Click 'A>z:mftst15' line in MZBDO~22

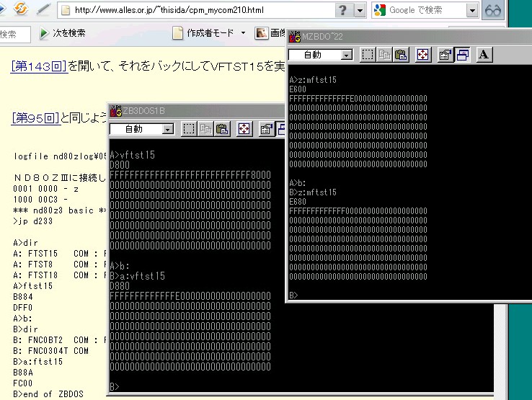(313, 80)
